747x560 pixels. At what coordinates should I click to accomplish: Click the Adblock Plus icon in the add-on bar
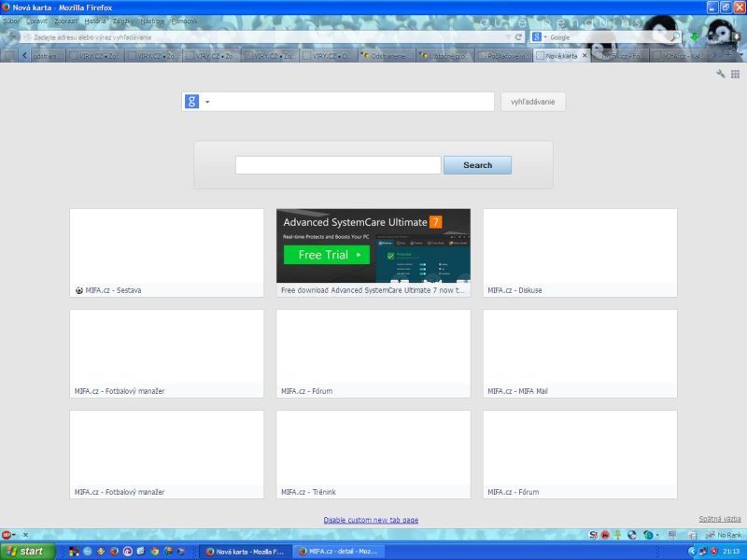pyautogui.click(x=7, y=535)
